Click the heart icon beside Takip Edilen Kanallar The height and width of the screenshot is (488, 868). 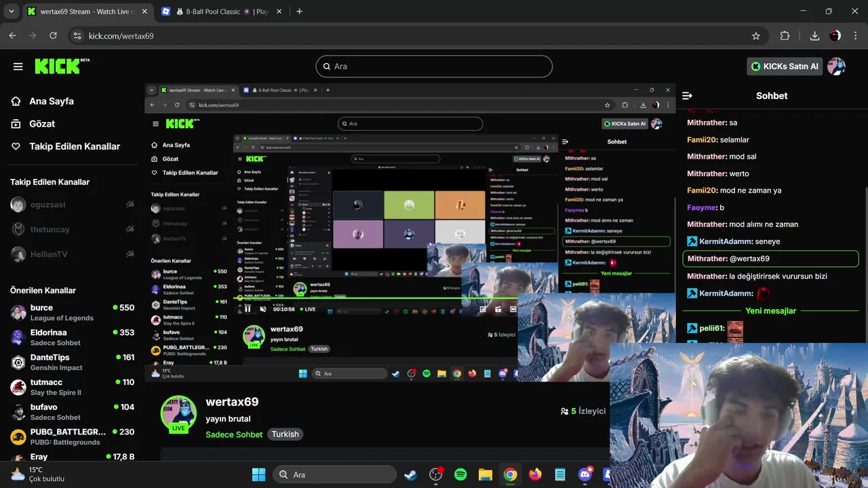pos(16,146)
